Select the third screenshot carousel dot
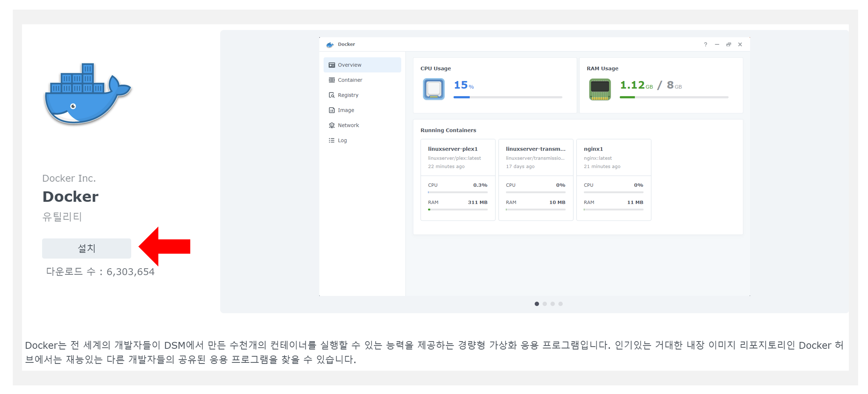Image resolution: width=868 pixels, height=394 pixels. pyautogui.click(x=553, y=304)
